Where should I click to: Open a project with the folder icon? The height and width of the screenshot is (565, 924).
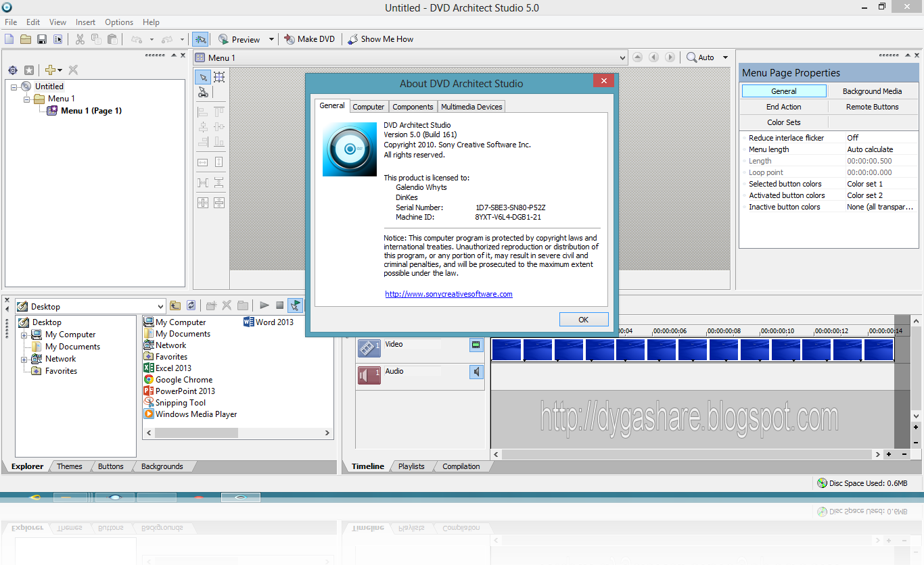26,39
